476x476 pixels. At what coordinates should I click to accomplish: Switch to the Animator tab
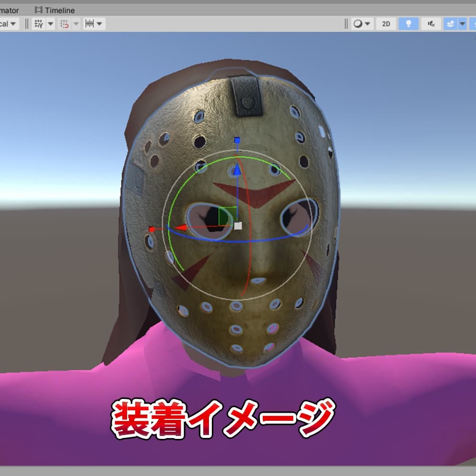pos(9,10)
